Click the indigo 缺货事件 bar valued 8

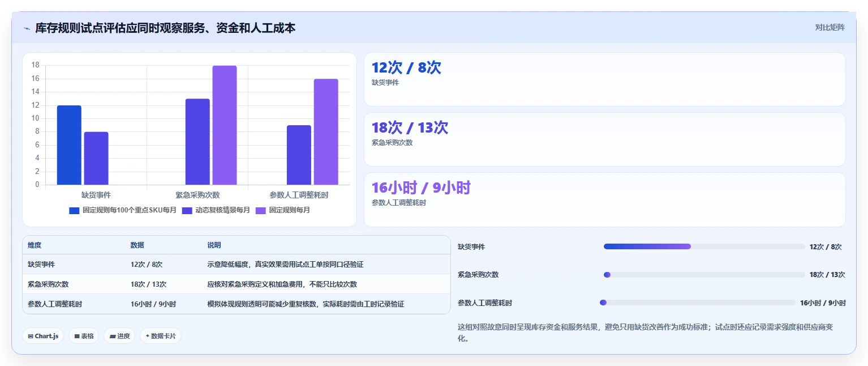click(x=96, y=158)
